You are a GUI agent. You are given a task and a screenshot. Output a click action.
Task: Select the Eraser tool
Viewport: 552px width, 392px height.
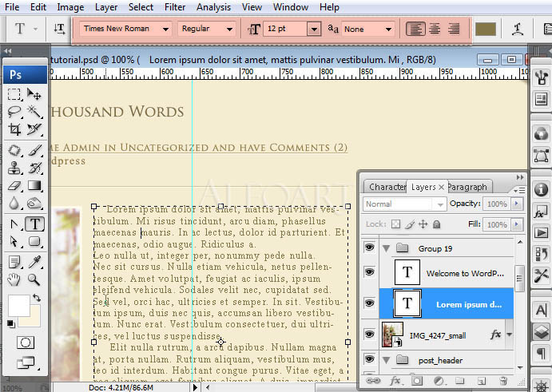(x=14, y=185)
